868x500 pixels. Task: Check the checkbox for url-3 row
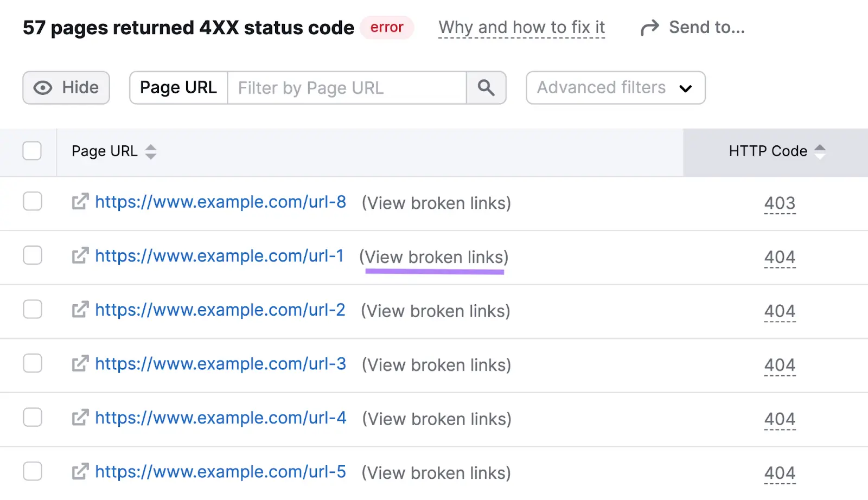click(x=32, y=363)
